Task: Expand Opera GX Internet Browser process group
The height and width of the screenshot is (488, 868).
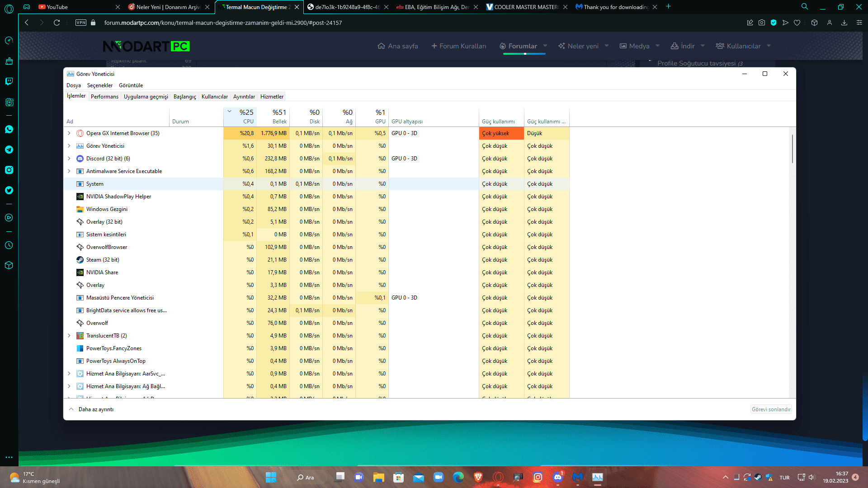Action: (x=69, y=133)
